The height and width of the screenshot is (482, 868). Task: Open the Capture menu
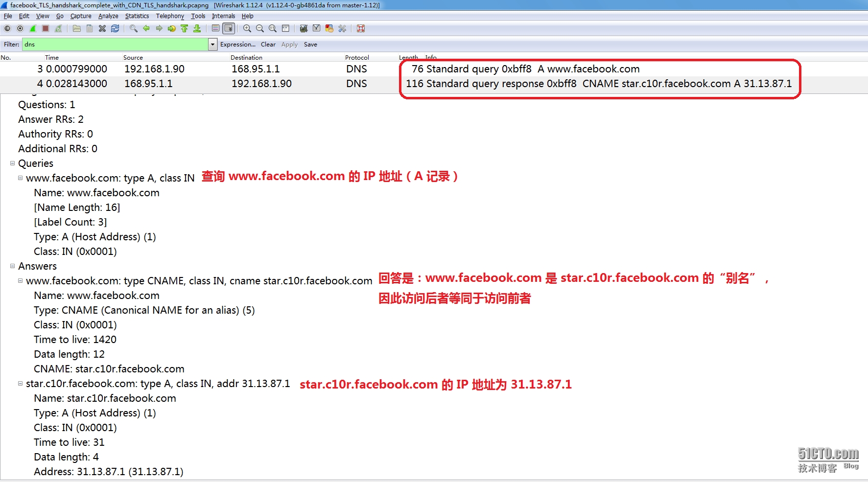[x=81, y=16]
